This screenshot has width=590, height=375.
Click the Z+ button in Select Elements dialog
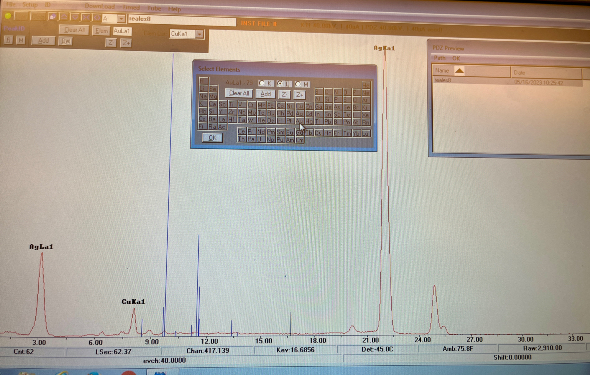[x=299, y=94]
